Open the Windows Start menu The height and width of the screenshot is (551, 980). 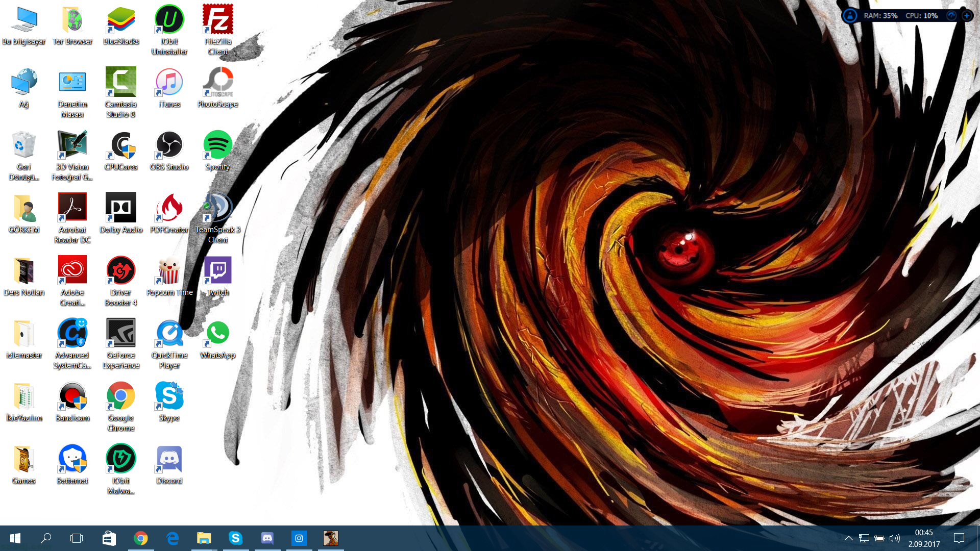coord(15,538)
